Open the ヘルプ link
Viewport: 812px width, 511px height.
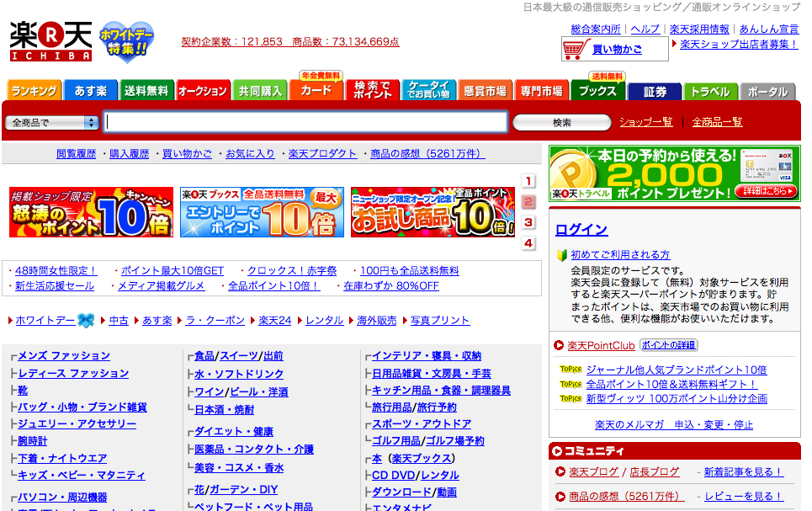[645, 29]
